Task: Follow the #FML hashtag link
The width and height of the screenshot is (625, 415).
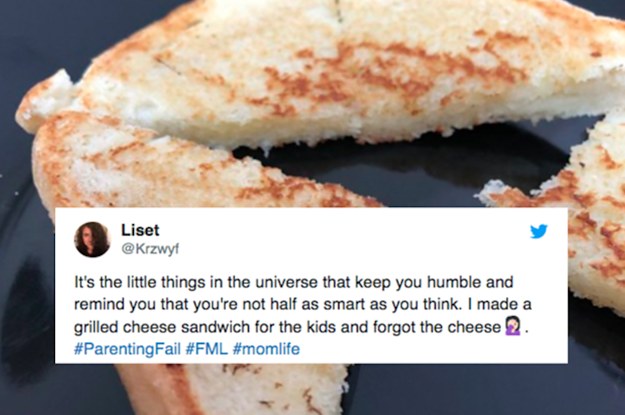Action: (x=206, y=349)
